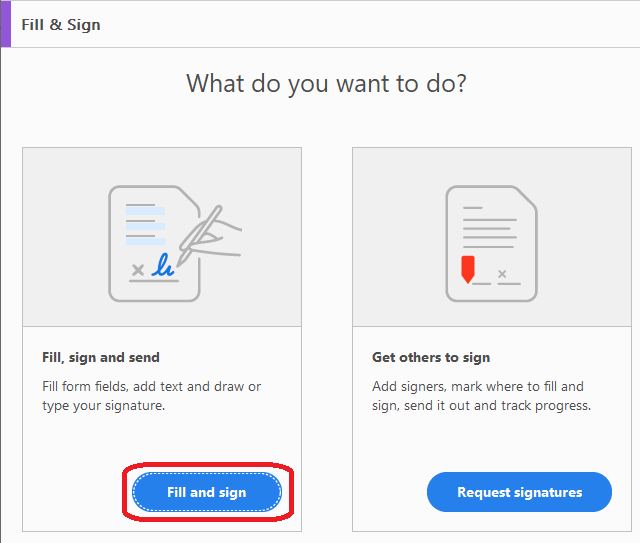Click the gray lines at the top of the left document
The image size is (640, 543).
click(x=140, y=206)
